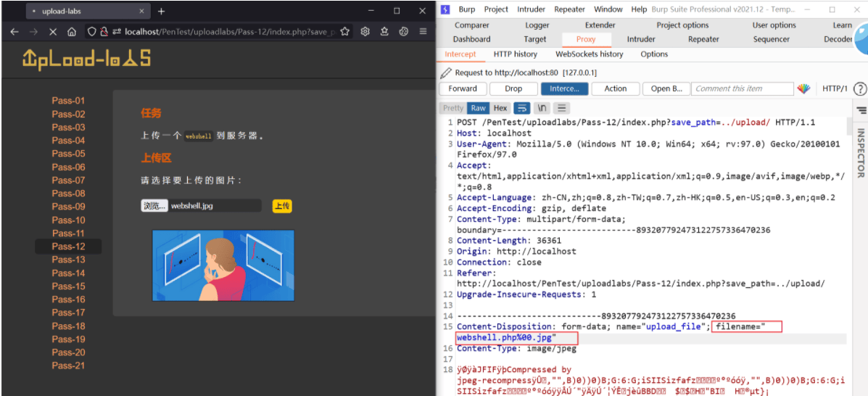Viewport: 868px width, 396px height.
Task: Bookmark this page with the star icon
Action: point(345,32)
